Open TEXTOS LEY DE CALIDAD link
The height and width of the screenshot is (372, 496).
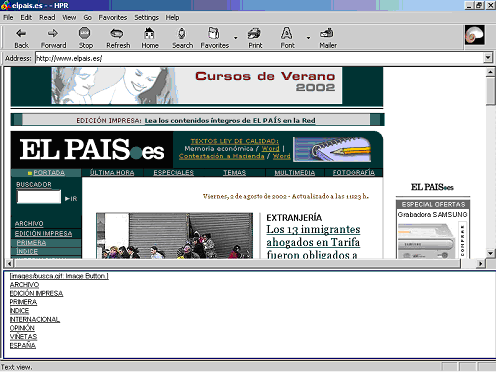click(234, 141)
